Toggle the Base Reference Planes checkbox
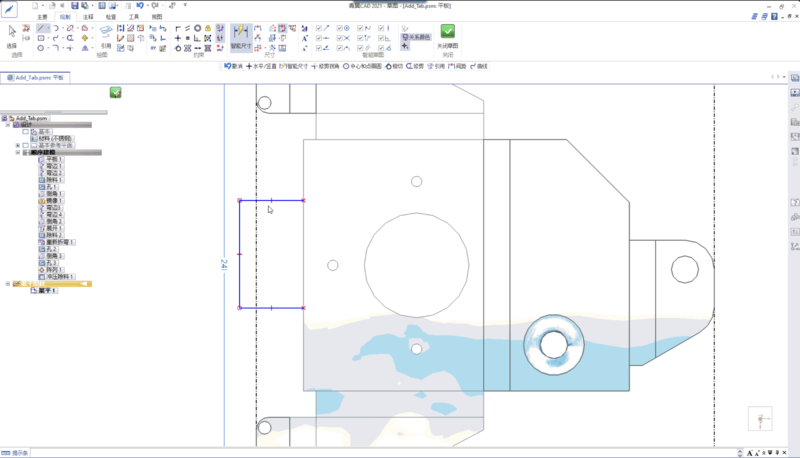Image resolution: width=800 pixels, height=458 pixels. tap(26, 145)
